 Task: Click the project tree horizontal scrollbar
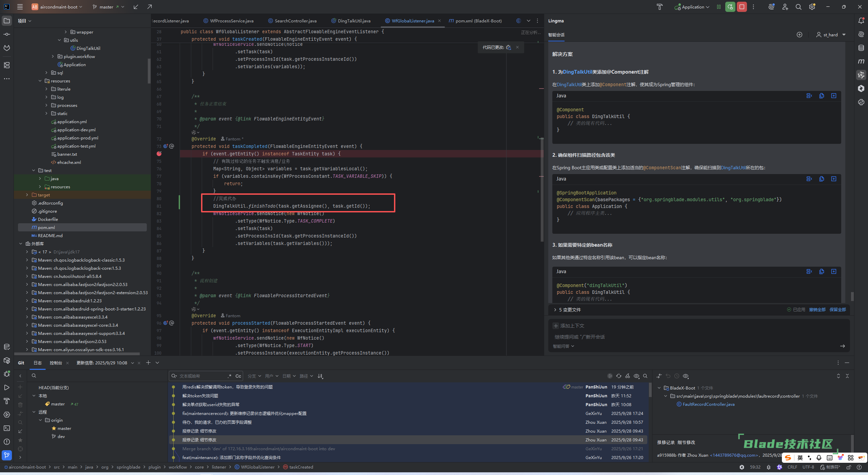77,354
